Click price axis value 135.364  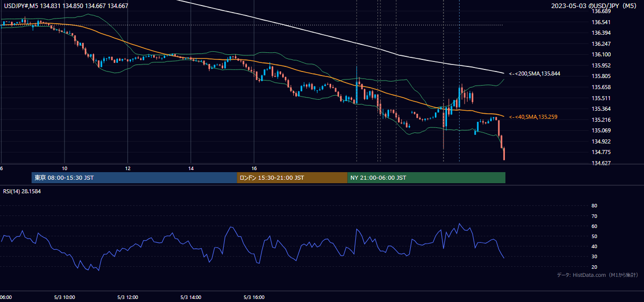coord(601,109)
